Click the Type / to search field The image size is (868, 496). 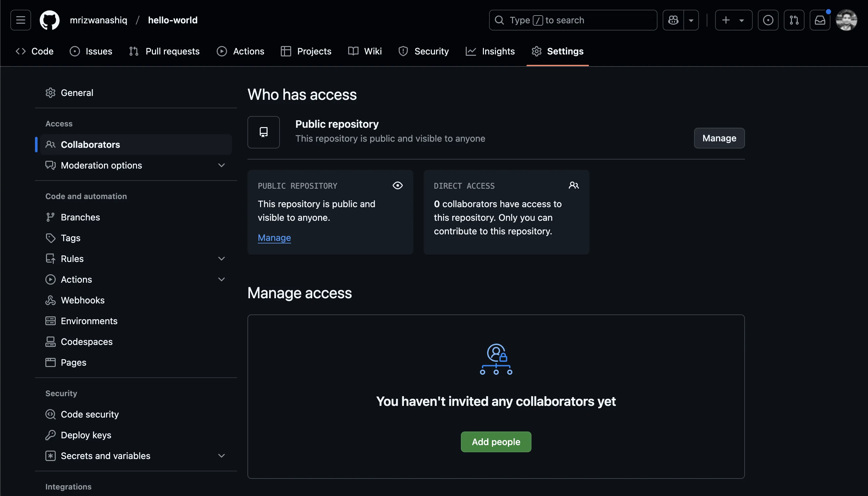point(573,20)
